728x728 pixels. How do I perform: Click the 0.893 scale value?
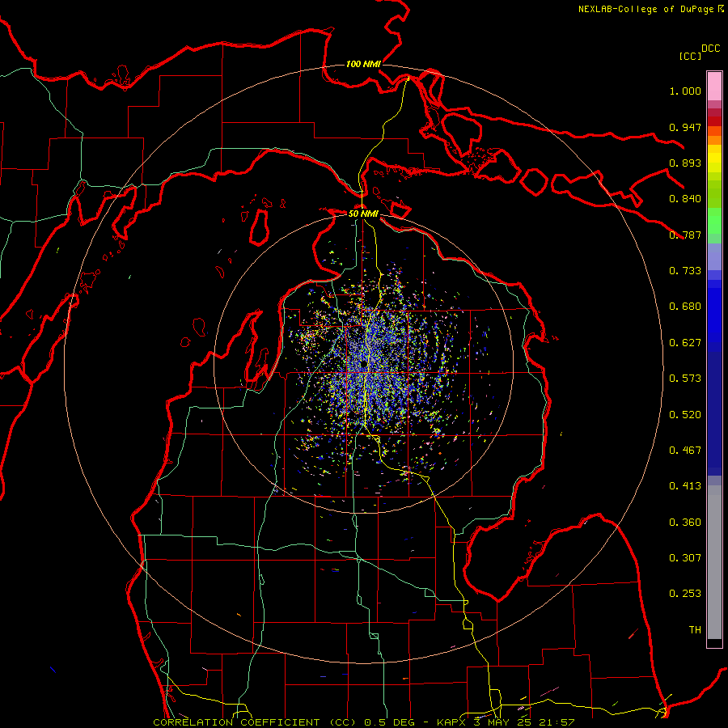coord(685,163)
